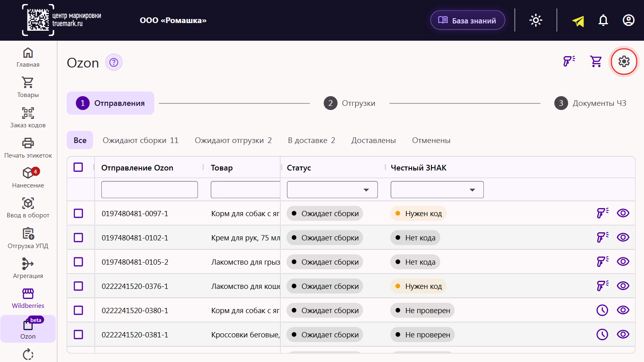644x362 pixels.
Task: Scan codes for shipment 0197480481-0097-1
Action: pyautogui.click(x=602, y=213)
